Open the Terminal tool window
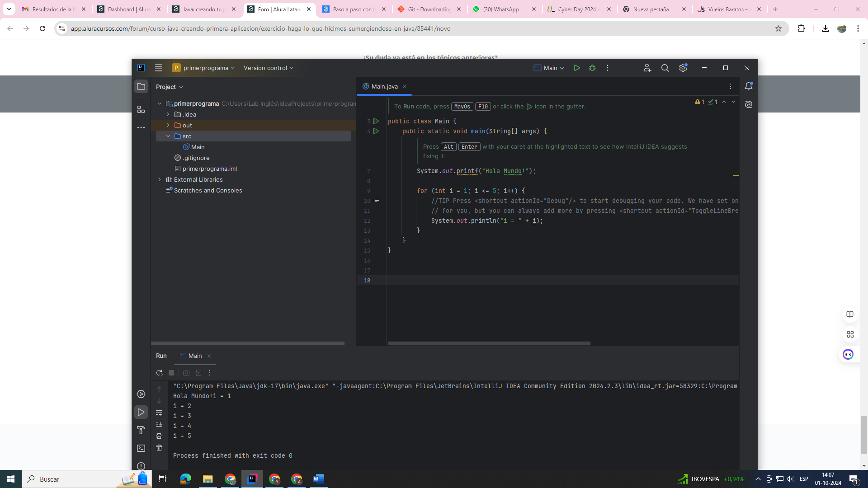The image size is (868, 488). point(141,448)
